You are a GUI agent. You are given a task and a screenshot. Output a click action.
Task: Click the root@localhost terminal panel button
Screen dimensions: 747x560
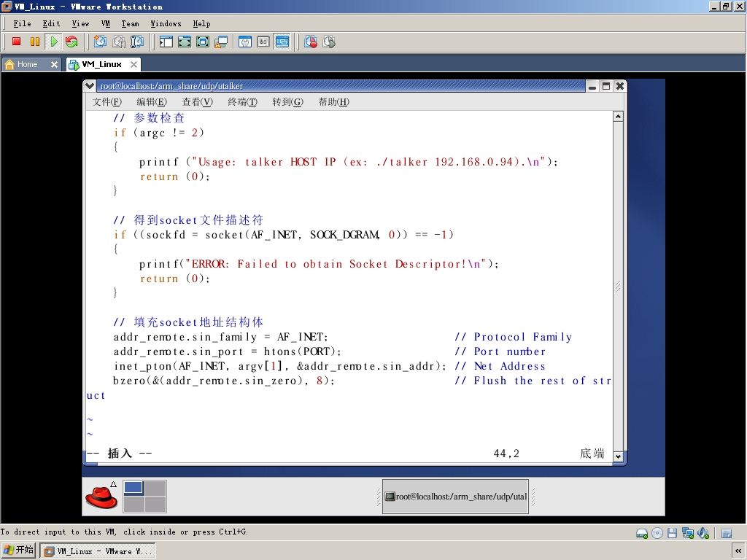(455, 496)
